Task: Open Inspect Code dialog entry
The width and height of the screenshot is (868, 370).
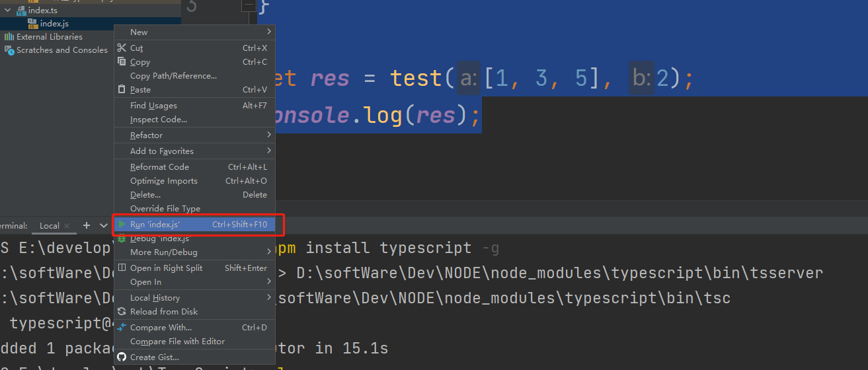Action: pyautogui.click(x=194, y=119)
